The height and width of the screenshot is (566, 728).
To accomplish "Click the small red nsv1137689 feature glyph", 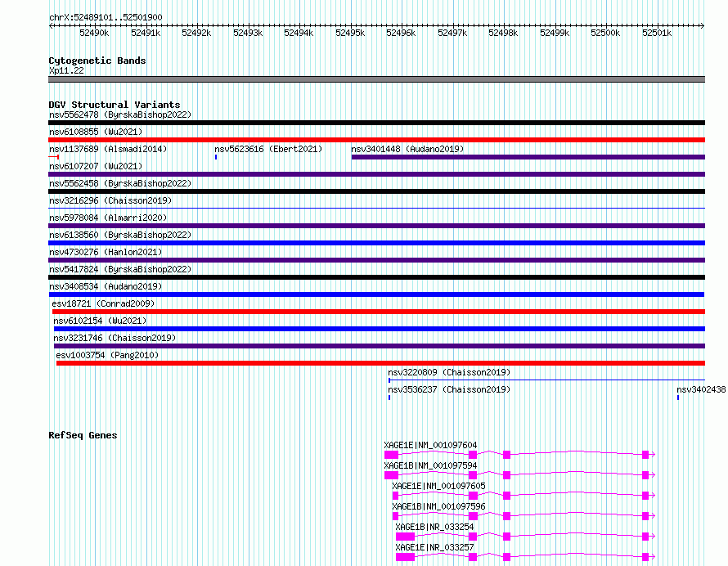I will coord(53,157).
